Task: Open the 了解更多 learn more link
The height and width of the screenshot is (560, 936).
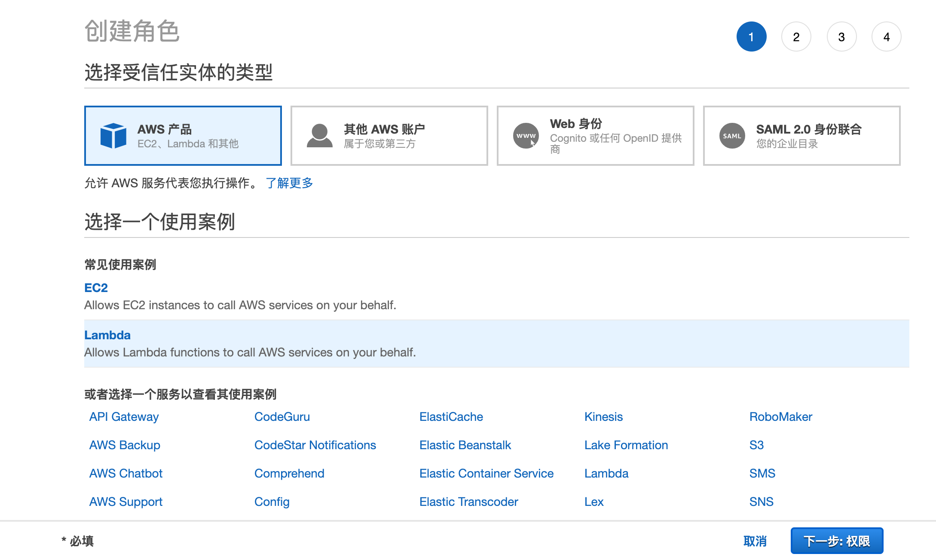Action: 289,183
